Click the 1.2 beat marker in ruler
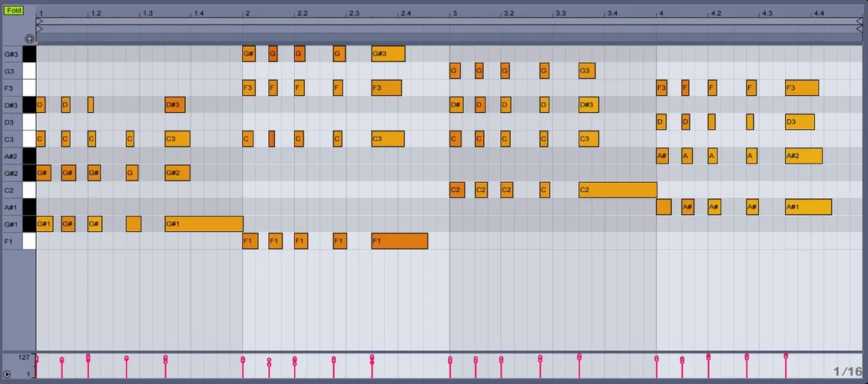 click(x=96, y=13)
